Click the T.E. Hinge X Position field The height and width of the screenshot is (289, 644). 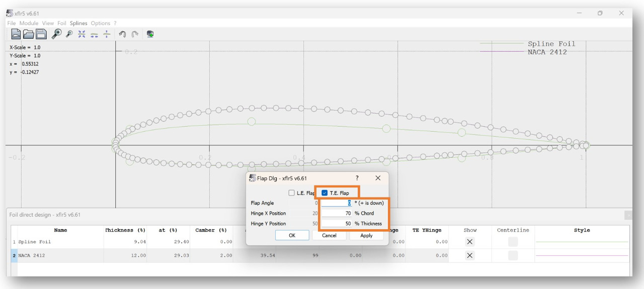337,213
